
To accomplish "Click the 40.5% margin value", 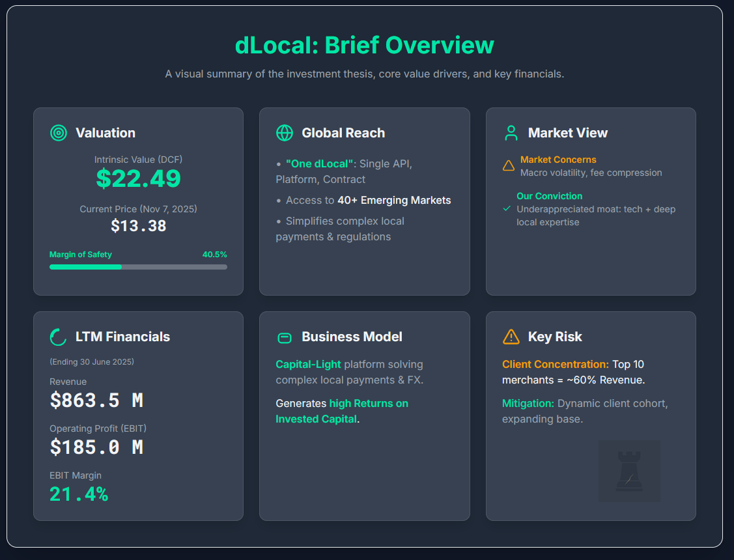I will pos(214,255).
